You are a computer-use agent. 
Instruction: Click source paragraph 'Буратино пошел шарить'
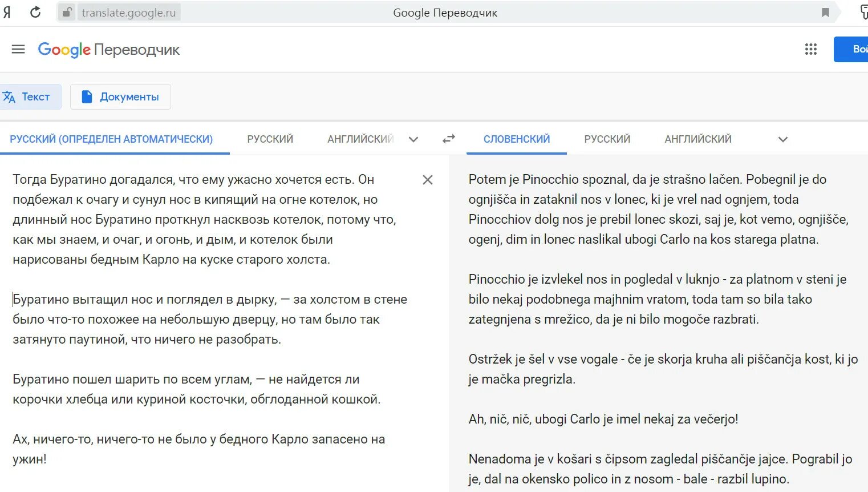coord(197,389)
